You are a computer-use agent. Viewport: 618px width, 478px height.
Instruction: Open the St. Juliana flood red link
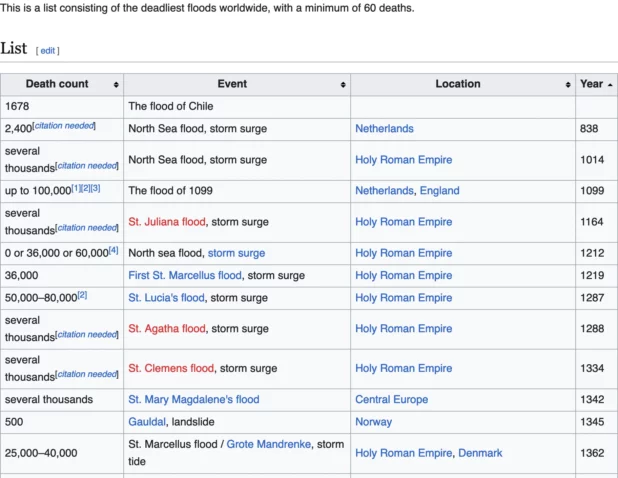(x=166, y=222)
